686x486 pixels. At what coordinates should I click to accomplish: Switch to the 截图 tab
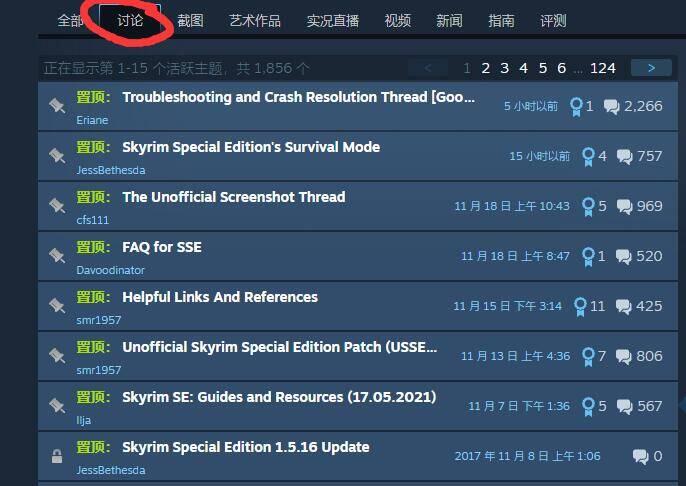point(190,21)
